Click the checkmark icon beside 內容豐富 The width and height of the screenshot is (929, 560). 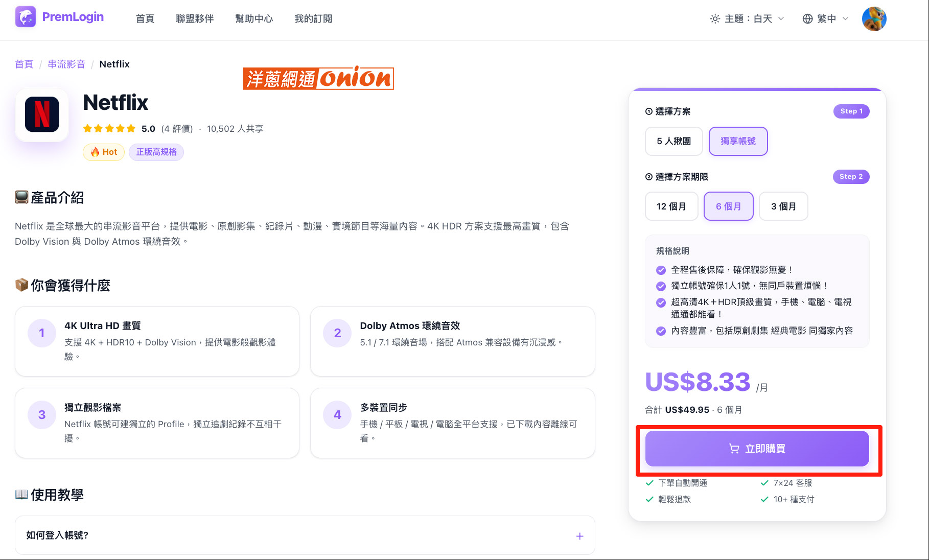[x=661, y=331]
